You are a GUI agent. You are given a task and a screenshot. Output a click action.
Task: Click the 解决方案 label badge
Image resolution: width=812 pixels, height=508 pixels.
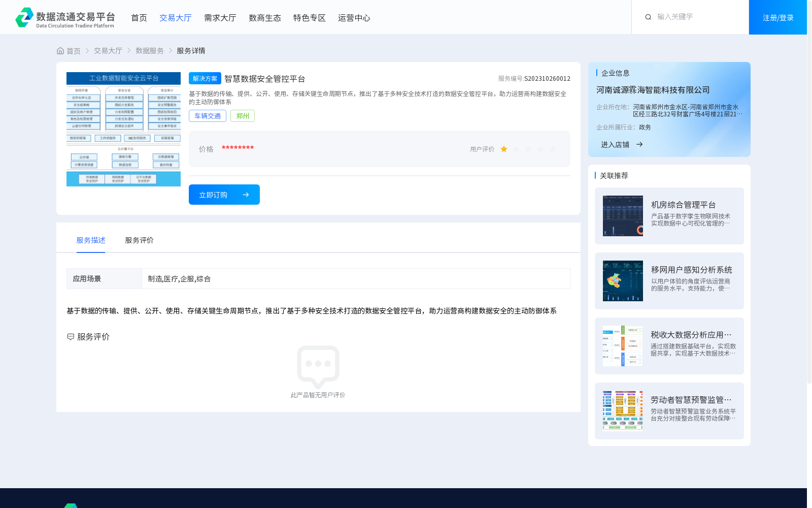click(205, 78)
